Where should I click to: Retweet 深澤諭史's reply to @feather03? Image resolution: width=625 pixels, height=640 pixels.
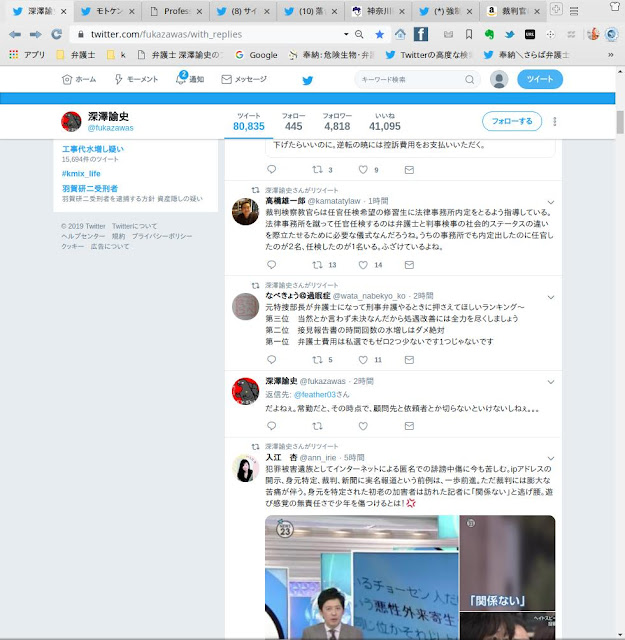[x=318, y=426]
